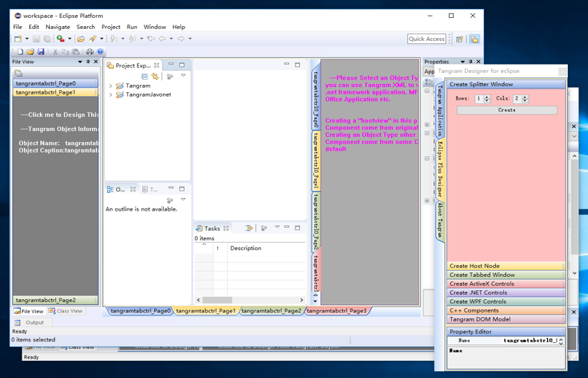The height and width of the screenshot is (378, 588).
Task: Open the Window menu
Action: 155,27
